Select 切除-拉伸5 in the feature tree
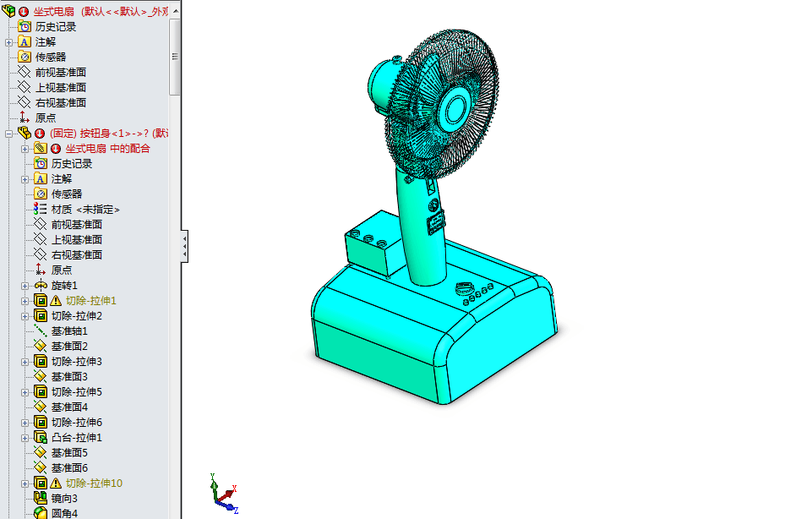 [x=77, y=392]
